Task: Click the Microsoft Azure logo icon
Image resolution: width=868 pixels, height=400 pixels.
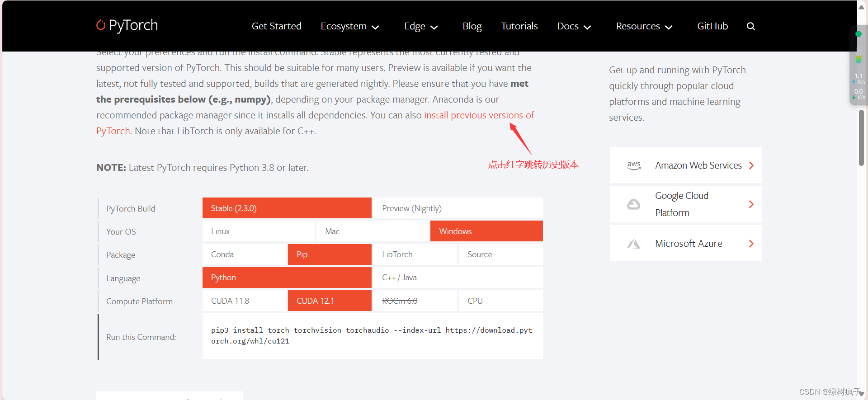Action: click(x=634, y=244)
